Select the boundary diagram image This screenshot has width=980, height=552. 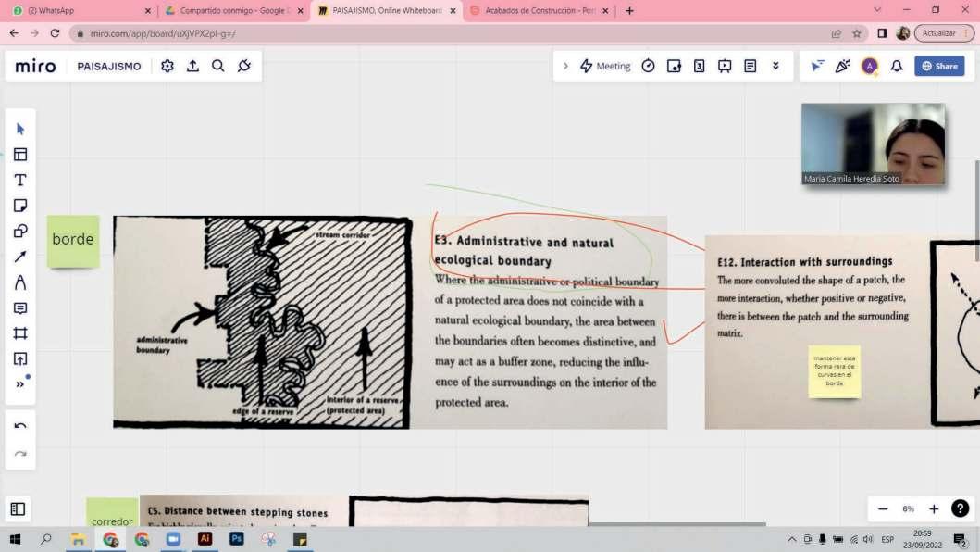pos(262,322)
